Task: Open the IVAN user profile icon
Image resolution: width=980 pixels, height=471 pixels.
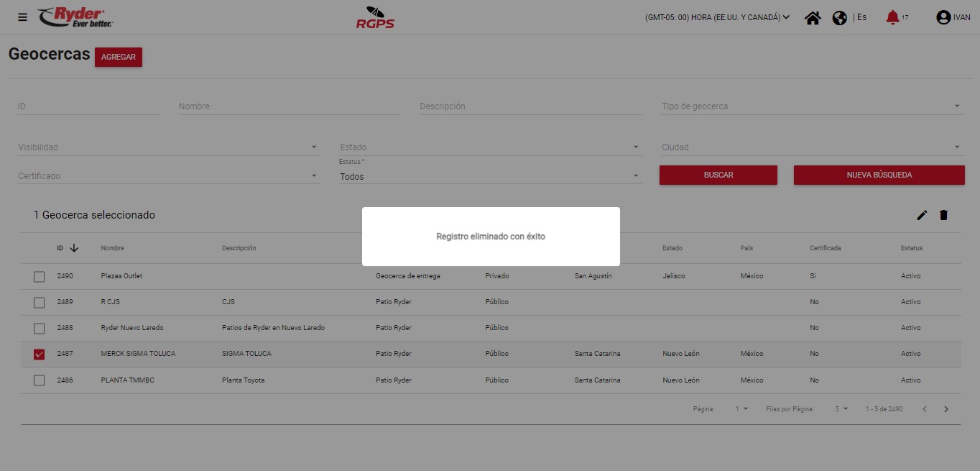Action: (x=943, y=18)
